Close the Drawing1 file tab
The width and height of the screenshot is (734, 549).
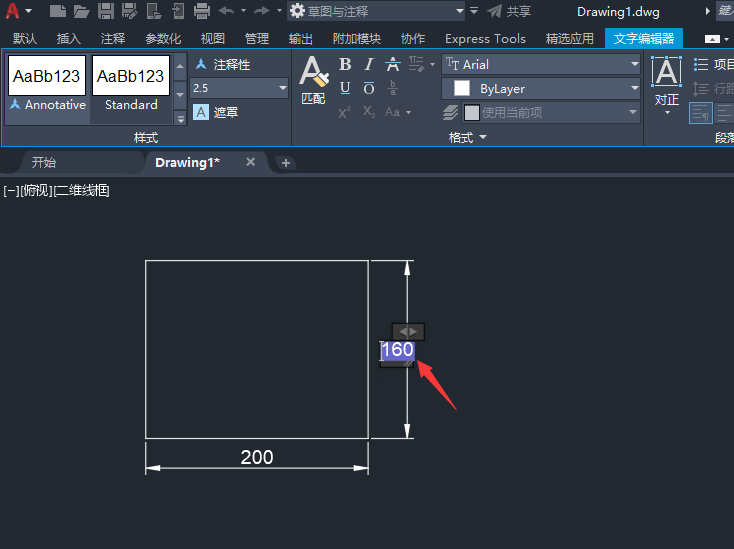pos(251,162)
